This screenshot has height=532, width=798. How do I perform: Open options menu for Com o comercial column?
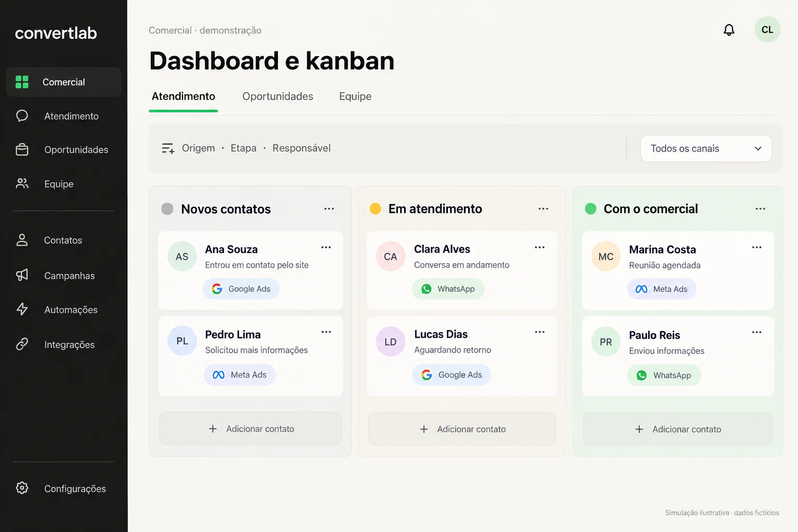(760, 209)
